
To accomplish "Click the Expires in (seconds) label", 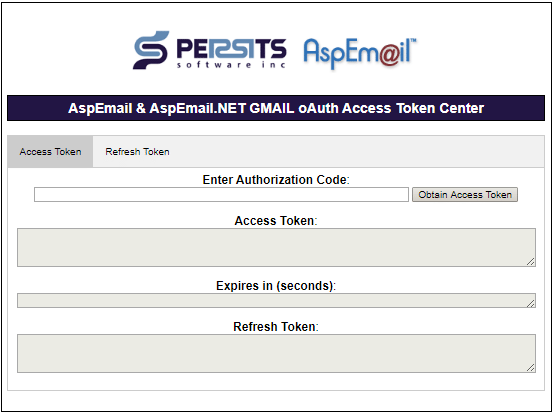I will pyautogui.click(x=276, y=286).
